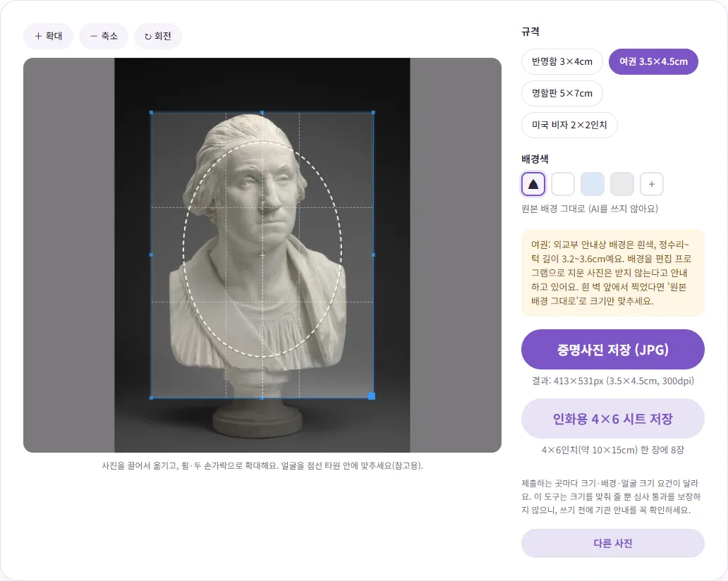Click the left-middle crop edge handle
Viewport: 728px width, 581px height.
(152, 255)
